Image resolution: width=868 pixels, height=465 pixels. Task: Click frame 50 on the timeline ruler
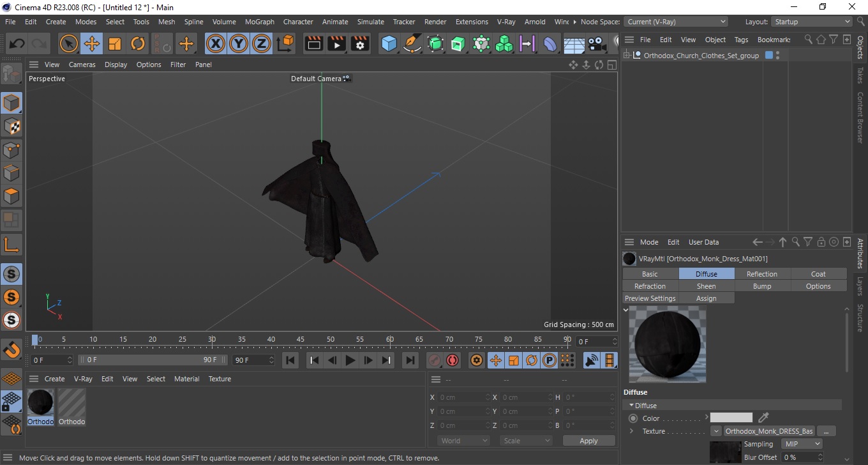pyautogui.click(x=331, y=339)
